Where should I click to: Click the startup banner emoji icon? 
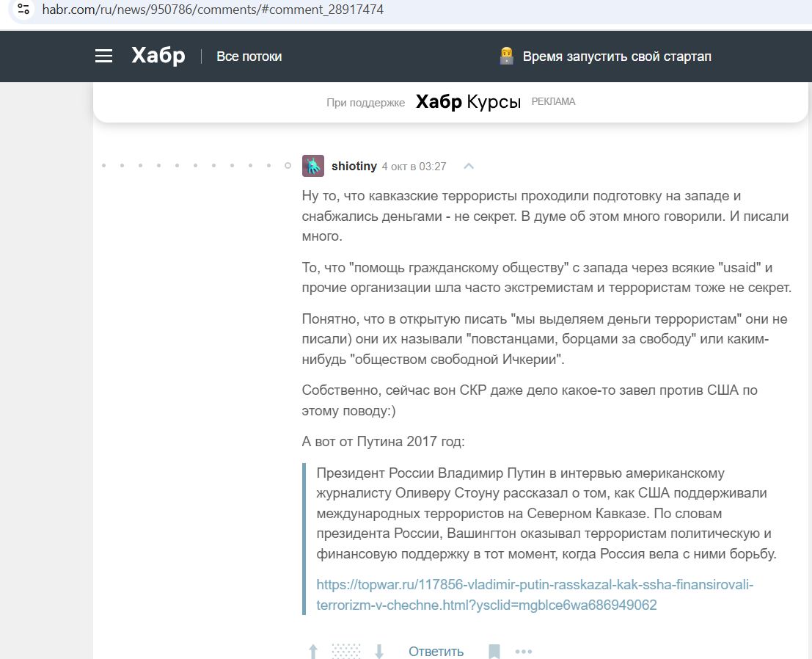[x=506, y=57]
